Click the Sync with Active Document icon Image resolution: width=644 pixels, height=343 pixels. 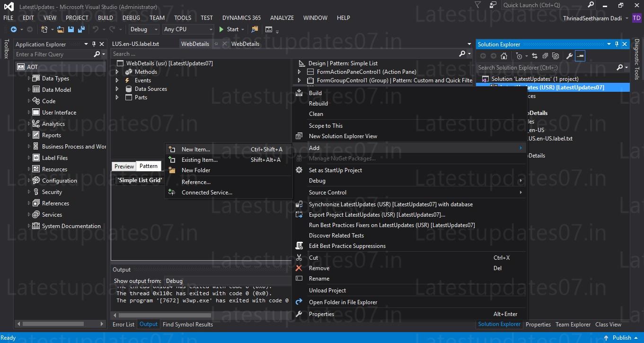point(535,56)
